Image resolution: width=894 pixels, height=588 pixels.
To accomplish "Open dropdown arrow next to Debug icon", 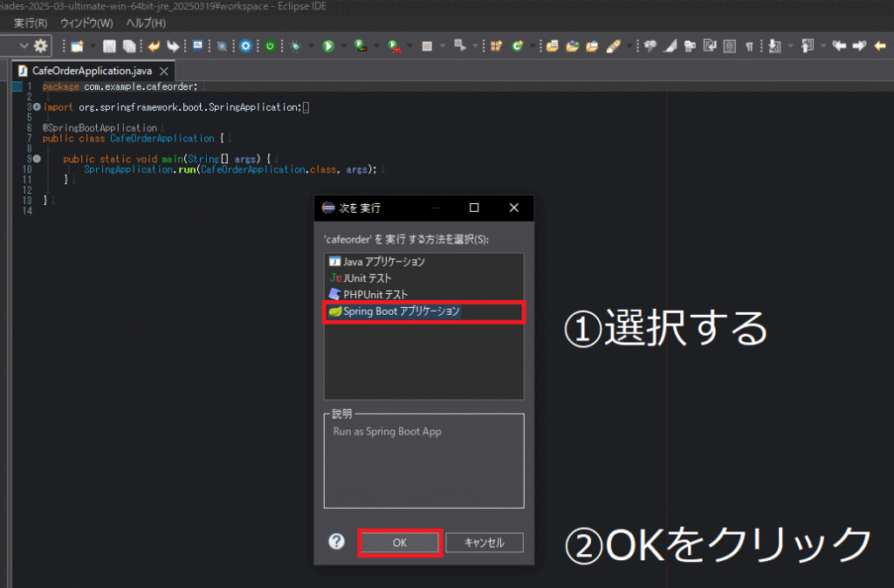I will tap(311, 46).
